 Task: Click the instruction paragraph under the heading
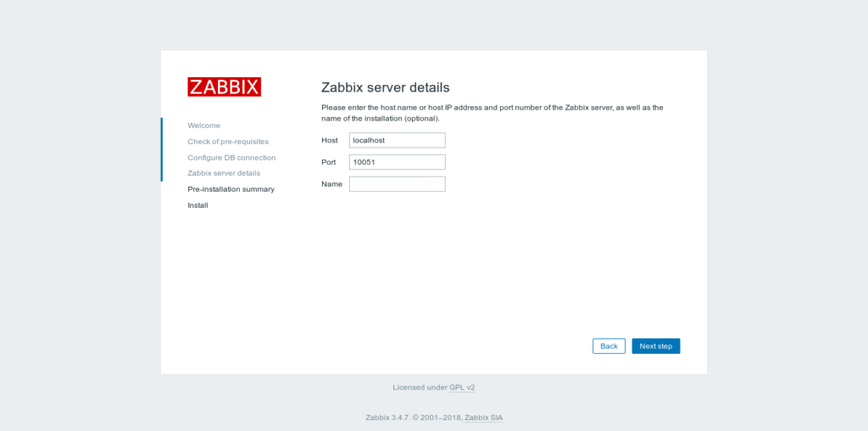coord(492,113)
